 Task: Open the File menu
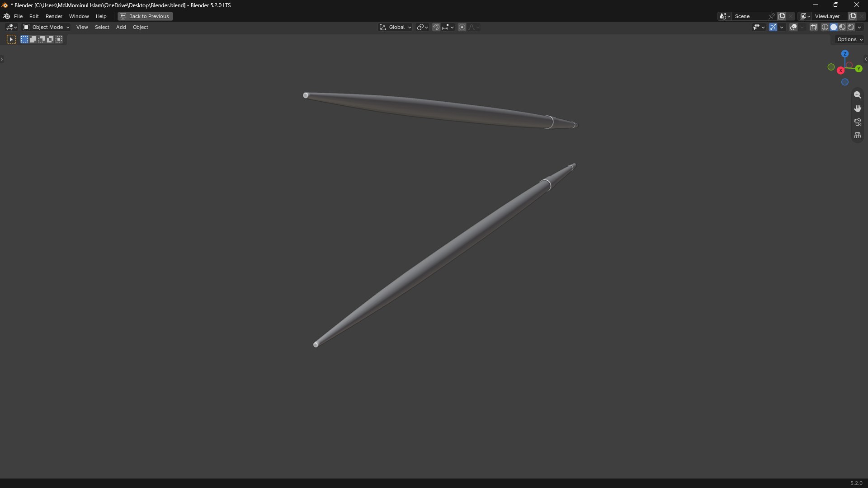[x=18, y=16]
